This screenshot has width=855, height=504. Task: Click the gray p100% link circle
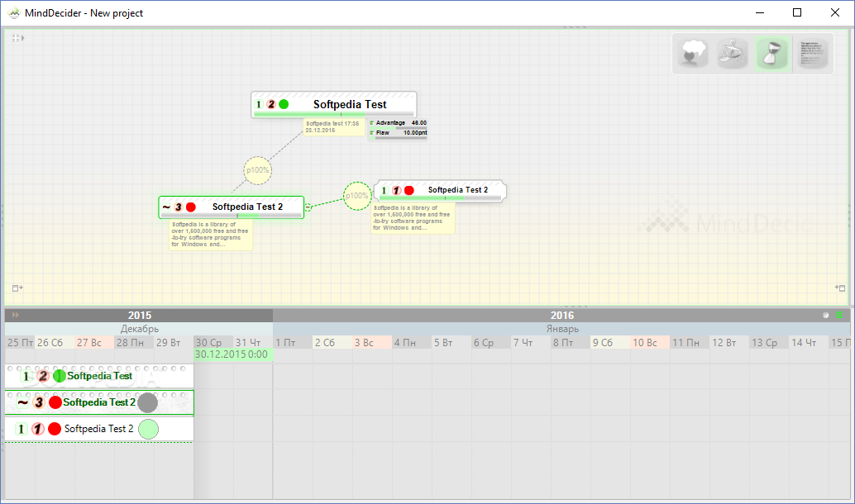point(257,170)
